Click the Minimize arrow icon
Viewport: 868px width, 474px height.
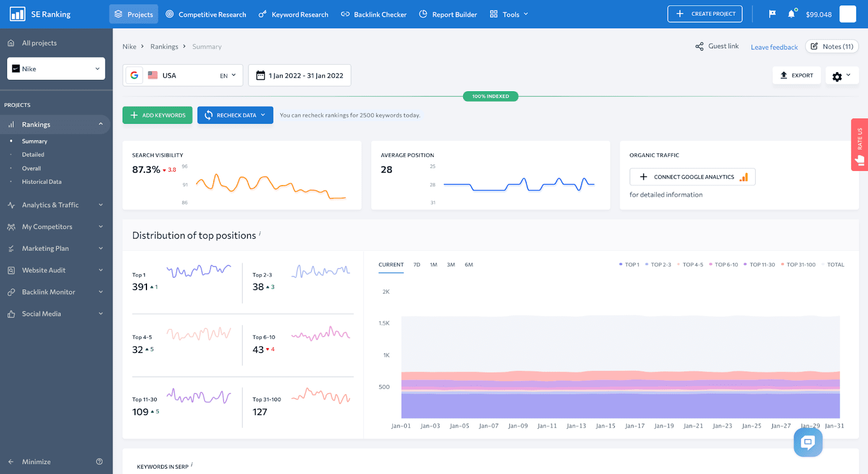click(11, 462)
